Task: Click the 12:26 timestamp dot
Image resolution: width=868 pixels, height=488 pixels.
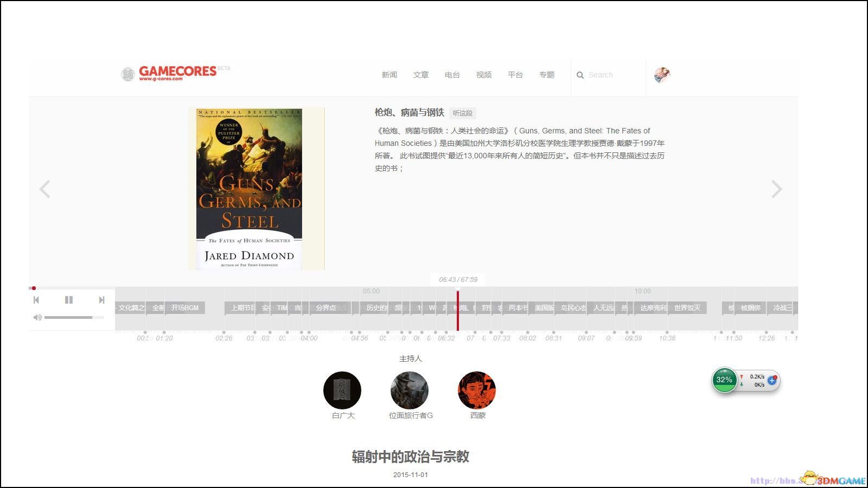Action: pos(766,332)
